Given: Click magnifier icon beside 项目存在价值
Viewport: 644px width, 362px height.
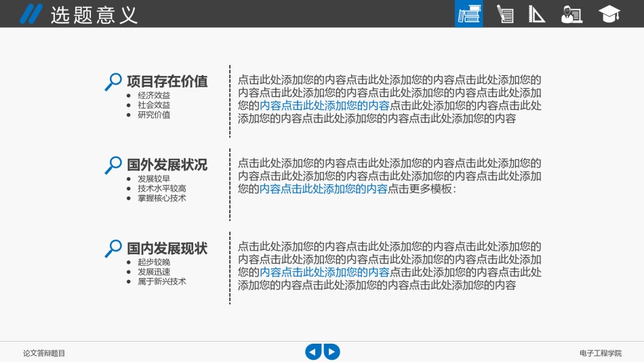Looking at the screenshot, I should [113, 82].
